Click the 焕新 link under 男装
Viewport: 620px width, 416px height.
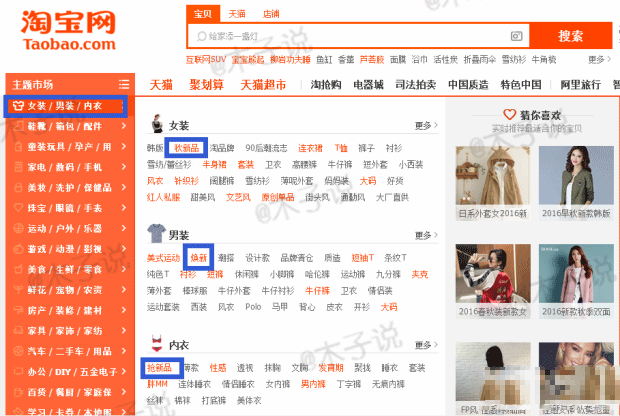pyautogui.click(x=198, y=258)
